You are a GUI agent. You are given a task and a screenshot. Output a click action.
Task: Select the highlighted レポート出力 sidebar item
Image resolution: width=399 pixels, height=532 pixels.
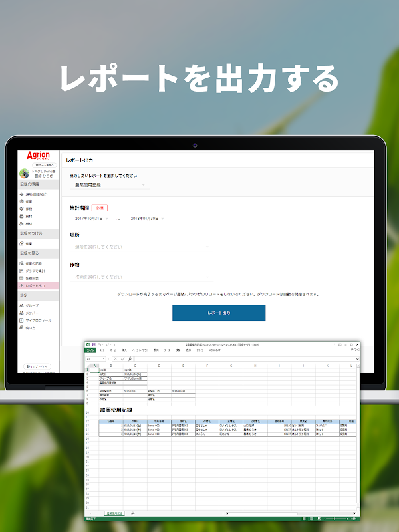(x=38, y=286)
